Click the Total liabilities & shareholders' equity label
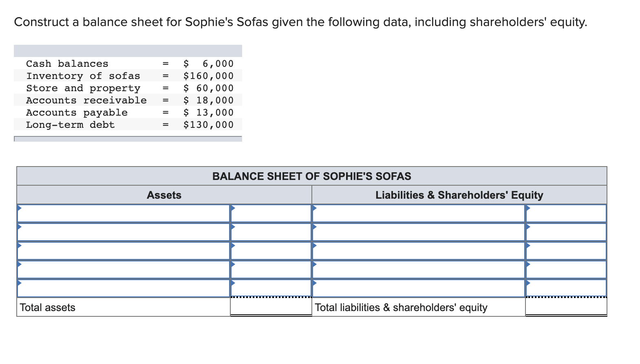640x364 pixels. click(401, 307)
